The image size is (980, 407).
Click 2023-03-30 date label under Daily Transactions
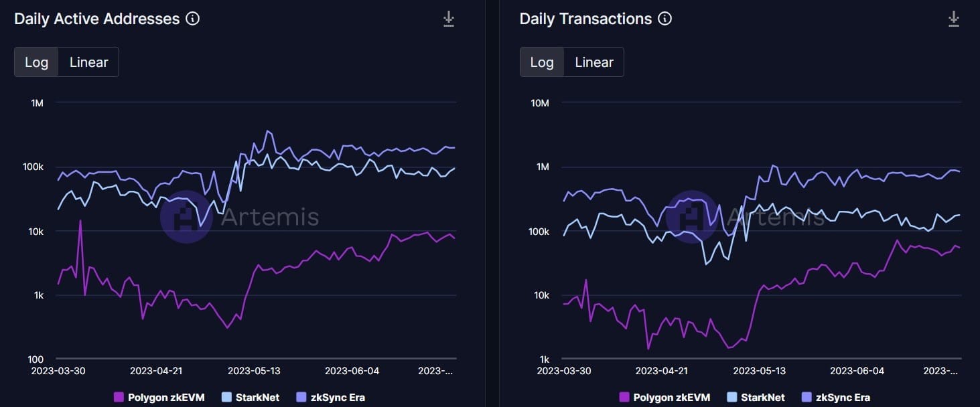pos(565,371)
